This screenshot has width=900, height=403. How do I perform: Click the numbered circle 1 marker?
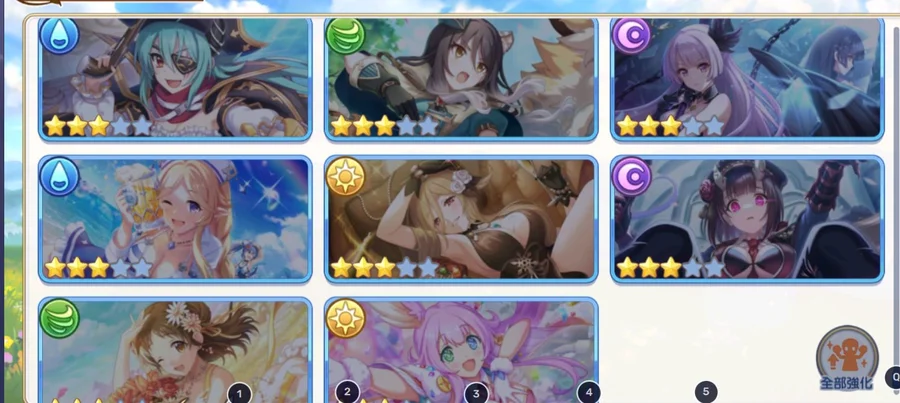click(239, 394)
